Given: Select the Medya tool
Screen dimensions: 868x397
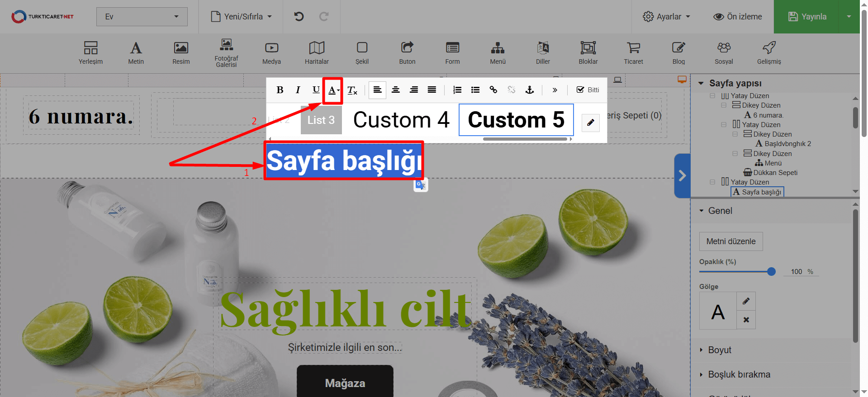Looking at the screenshot, I should coord(271,53).
